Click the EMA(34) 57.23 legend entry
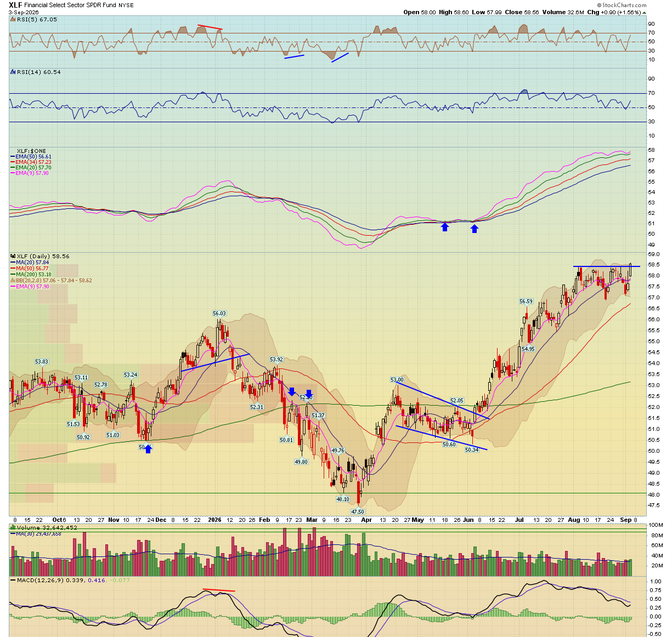The height and width of the screenshot is (637, 672). [x=33, y=162]
